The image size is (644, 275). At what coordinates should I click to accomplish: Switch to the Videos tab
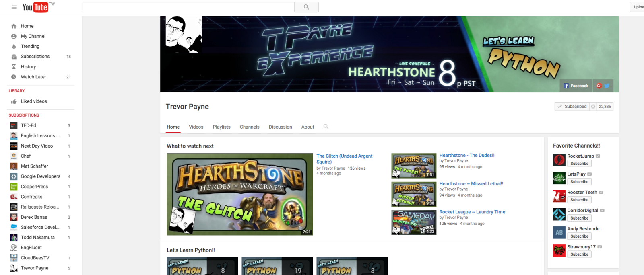[x=196, y=127]
